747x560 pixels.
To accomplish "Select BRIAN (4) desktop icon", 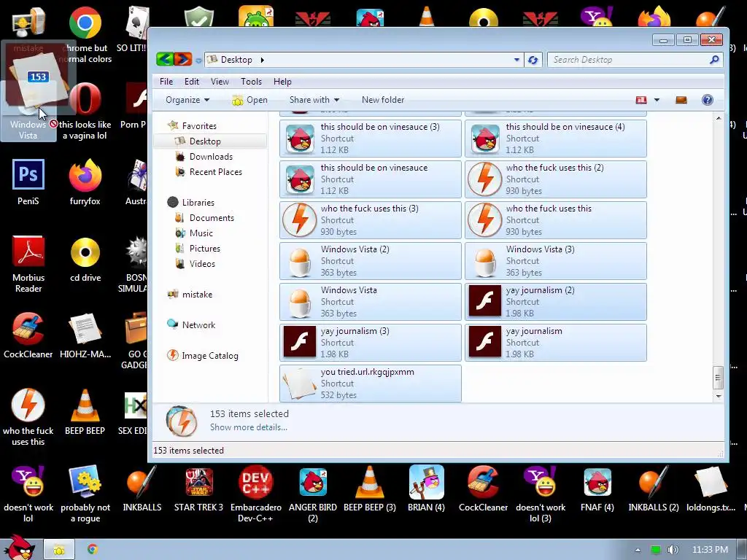I will [426, 489].
